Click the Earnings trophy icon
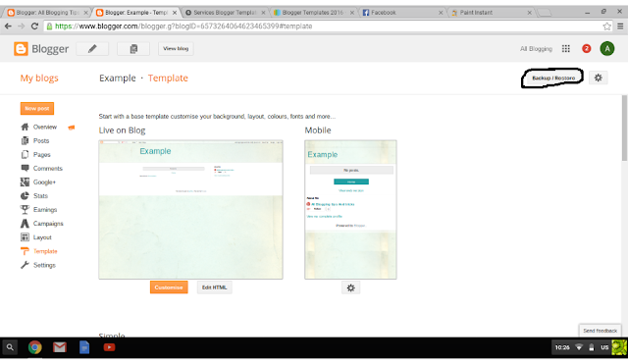628x364 pixels. [x=25, y=209]
